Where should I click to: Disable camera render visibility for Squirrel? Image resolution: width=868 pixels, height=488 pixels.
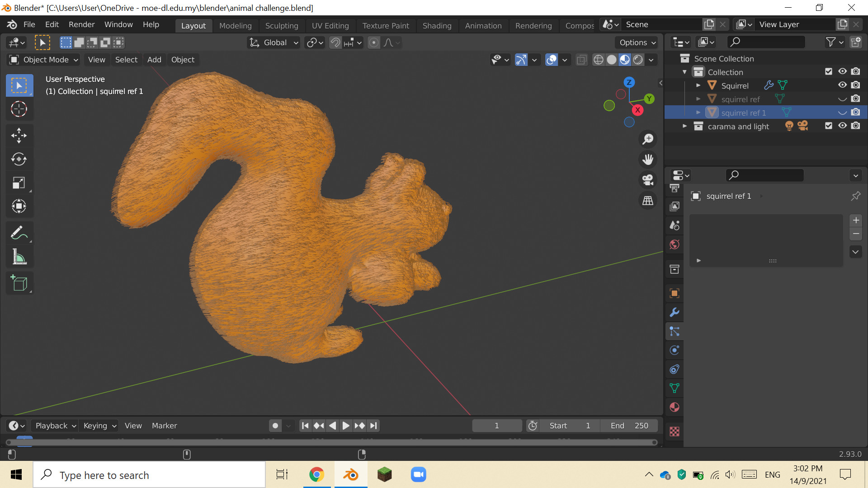pyautogui.click(x=856, y=85)
